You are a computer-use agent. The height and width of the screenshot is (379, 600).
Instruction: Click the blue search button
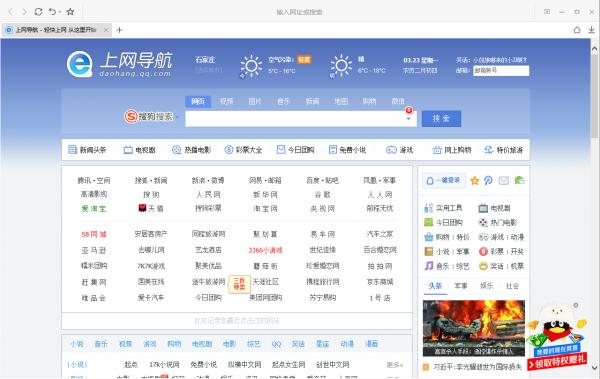tap(441, 119)
